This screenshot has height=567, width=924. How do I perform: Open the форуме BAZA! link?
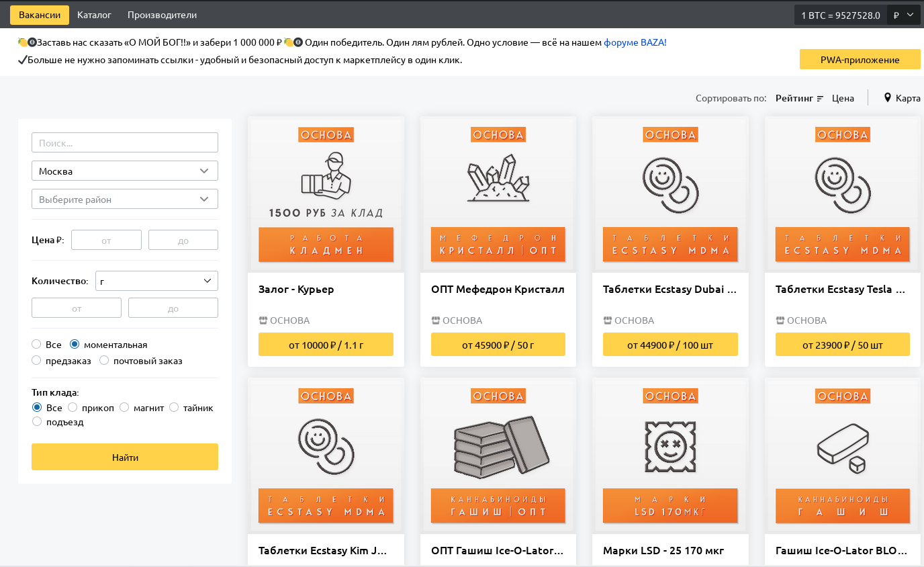[x=634, y=42]
